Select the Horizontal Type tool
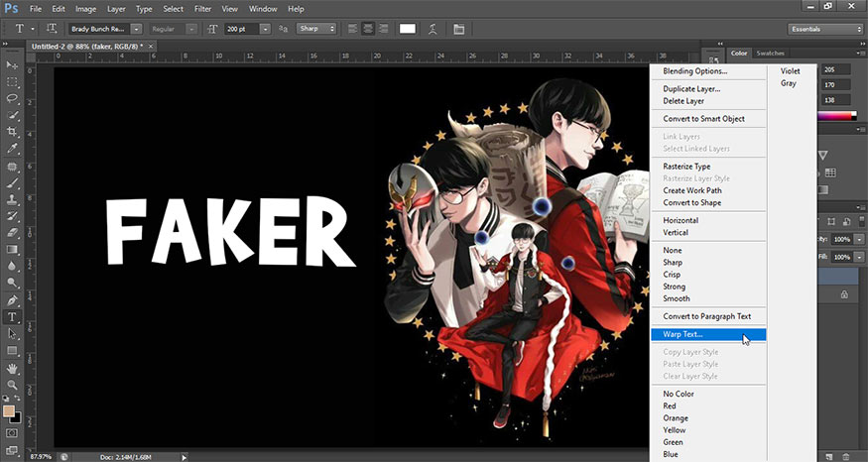This screenshot has height=462, width=868. tap(12, 317)
